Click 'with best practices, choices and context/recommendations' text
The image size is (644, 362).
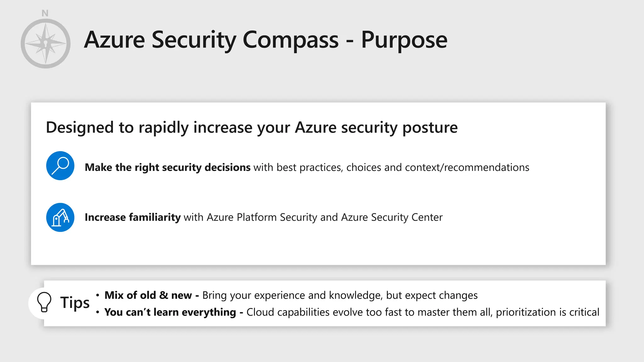point(391,167)
